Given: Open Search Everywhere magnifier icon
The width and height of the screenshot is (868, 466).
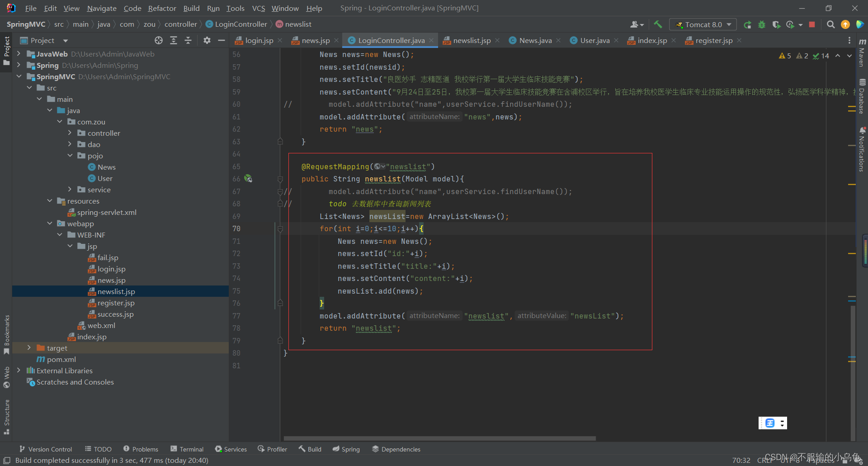Looking at the screenshot, I should (830, 24).
